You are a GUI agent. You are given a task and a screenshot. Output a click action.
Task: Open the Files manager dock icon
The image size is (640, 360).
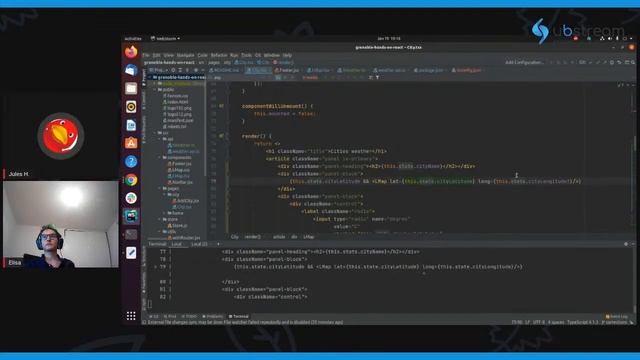pos(131,88)
